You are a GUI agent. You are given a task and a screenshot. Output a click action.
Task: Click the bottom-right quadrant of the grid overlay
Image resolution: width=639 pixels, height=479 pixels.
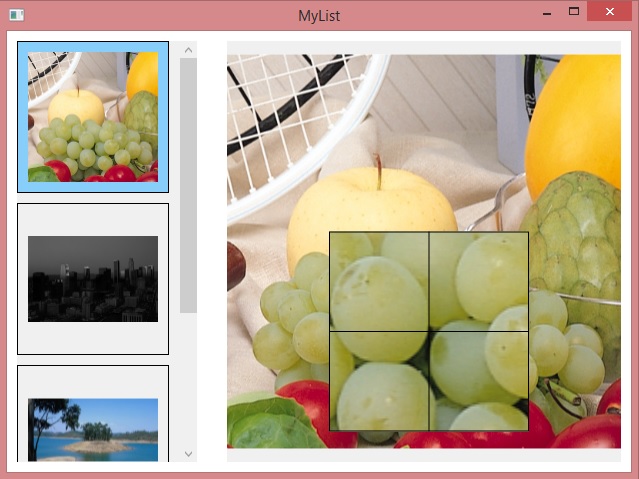[x=479, y=381]
